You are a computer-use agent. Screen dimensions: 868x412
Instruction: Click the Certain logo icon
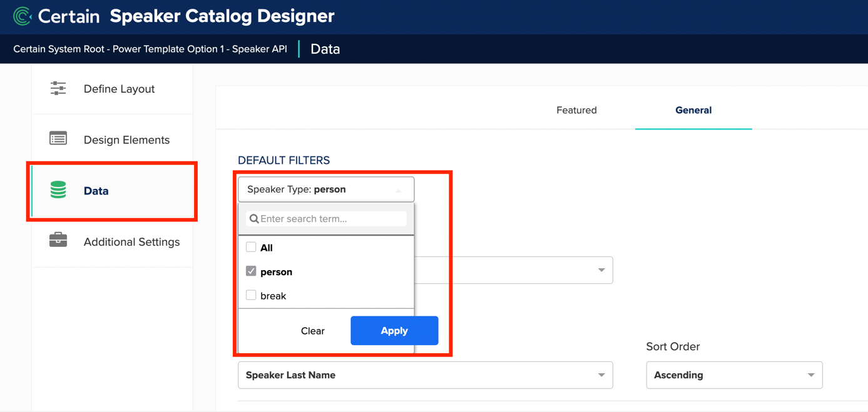coord(23,16)
